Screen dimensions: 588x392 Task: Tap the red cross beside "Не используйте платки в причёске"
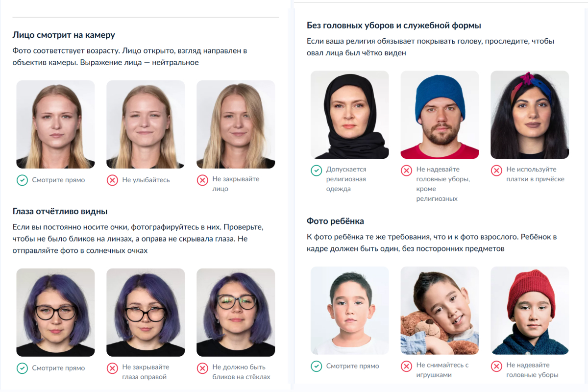tap(496, 171)
